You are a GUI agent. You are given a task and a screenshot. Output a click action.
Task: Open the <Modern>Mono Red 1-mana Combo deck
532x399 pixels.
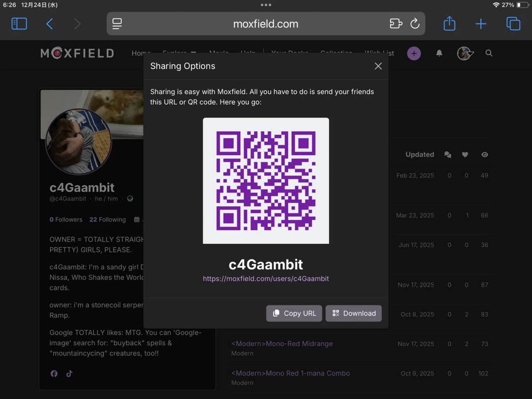click(x=291, y=373)
